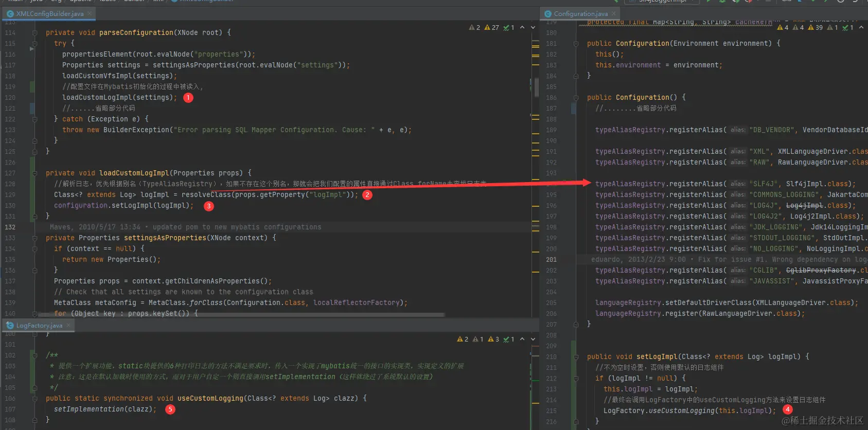
Task: Click the loadCustomVfsImpl(settings) line
Action: 119,76
